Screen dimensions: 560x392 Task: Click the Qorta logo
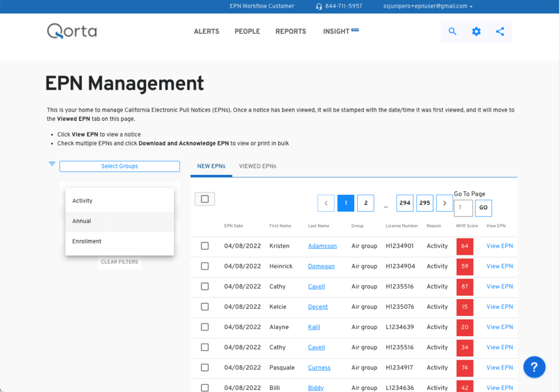pyautogui.click(x=72, y=31)
